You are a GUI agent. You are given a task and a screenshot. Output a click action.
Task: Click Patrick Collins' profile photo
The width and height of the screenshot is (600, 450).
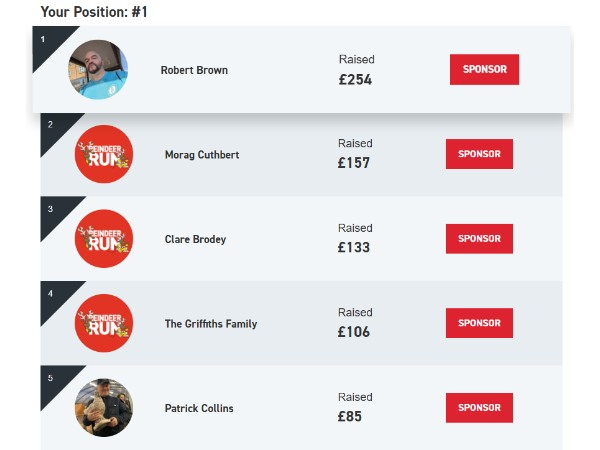pyautogui.click(x=104, y=408)
